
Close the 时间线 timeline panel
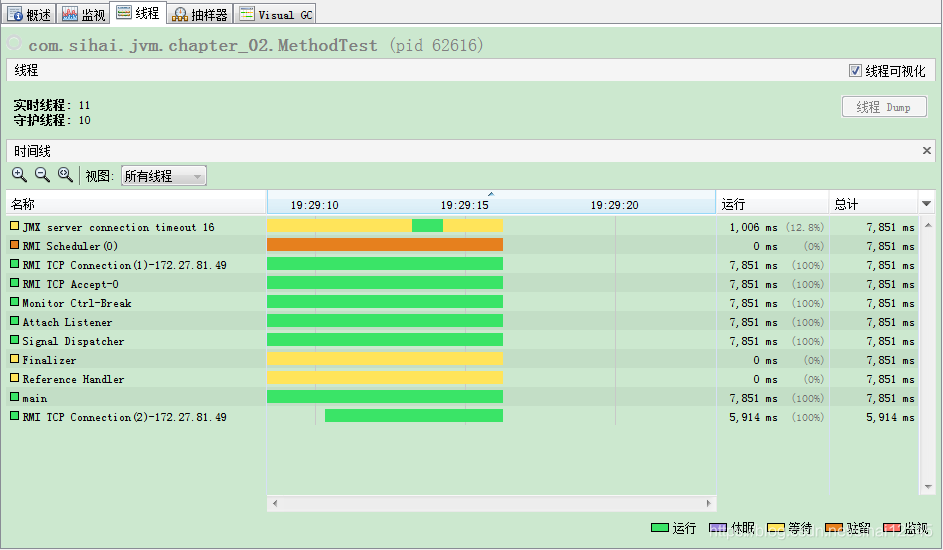coord(927,151)
